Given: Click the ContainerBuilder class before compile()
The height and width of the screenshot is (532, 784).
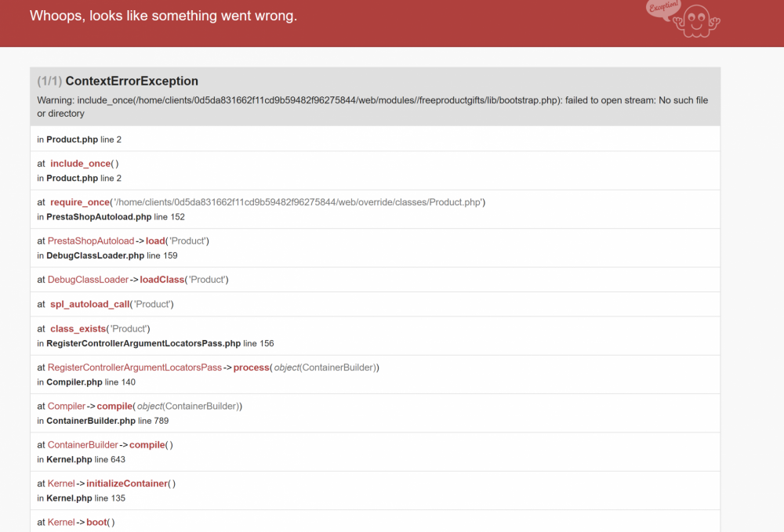Looking at the screenshot, I should pos(83,445).
